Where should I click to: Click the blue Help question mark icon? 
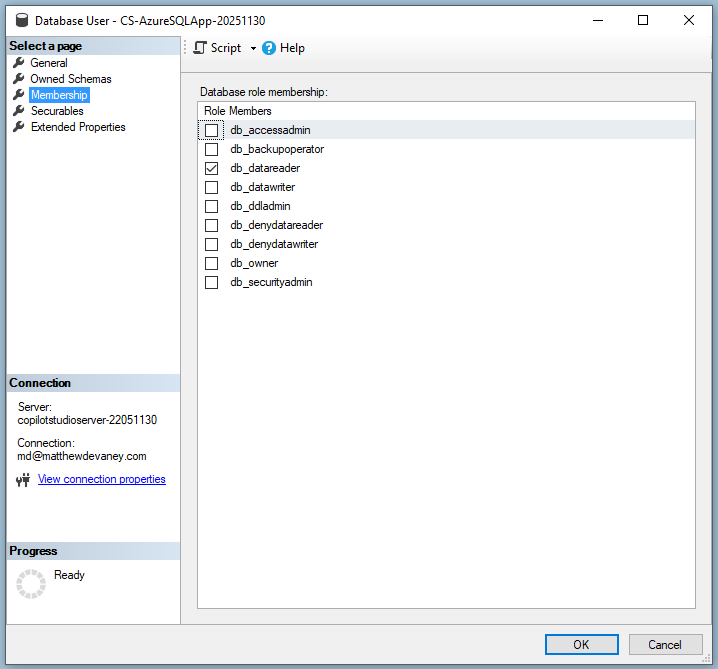(269, 48)
